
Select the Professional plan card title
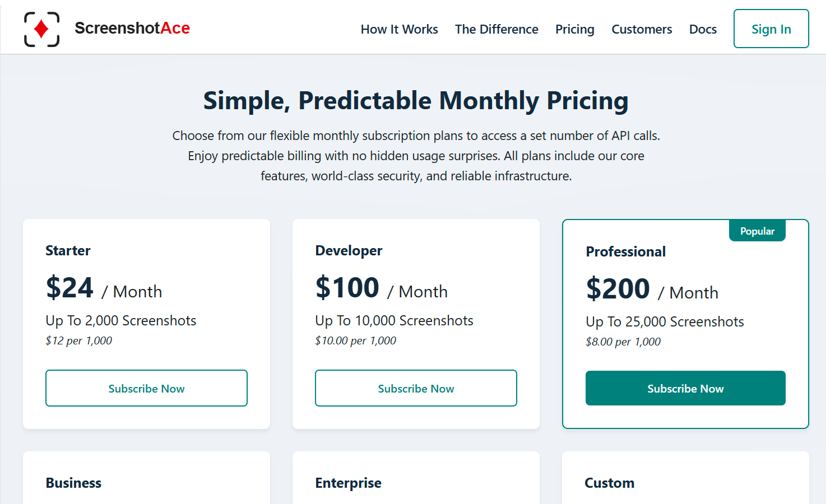tap(625, 251)
